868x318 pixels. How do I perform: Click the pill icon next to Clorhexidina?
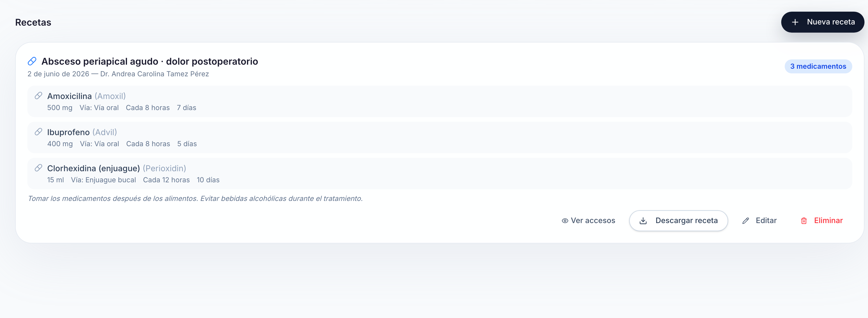(x=38, y=168)
